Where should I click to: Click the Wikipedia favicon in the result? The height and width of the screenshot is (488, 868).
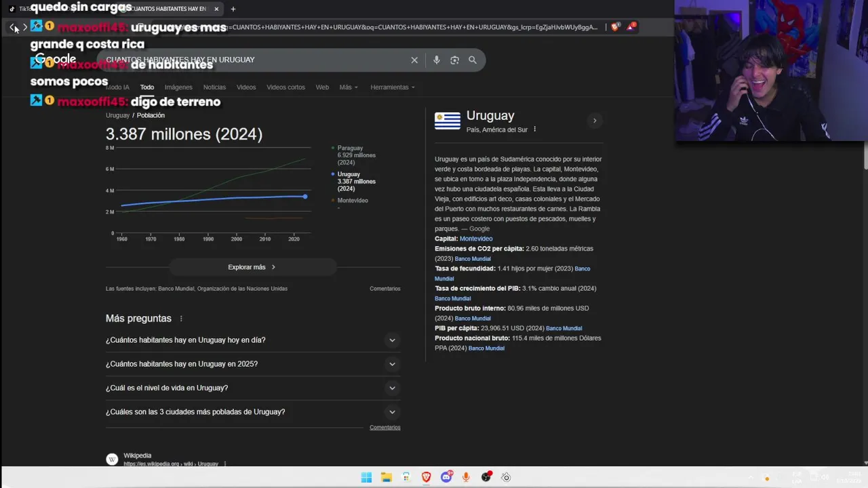coord(112,459)
